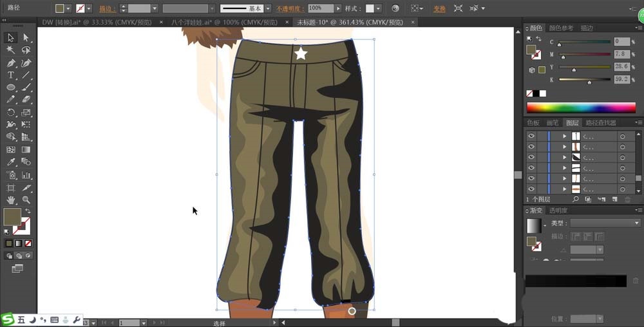
Task: Select the Magic Wand tool
Action: coord(11,50)
